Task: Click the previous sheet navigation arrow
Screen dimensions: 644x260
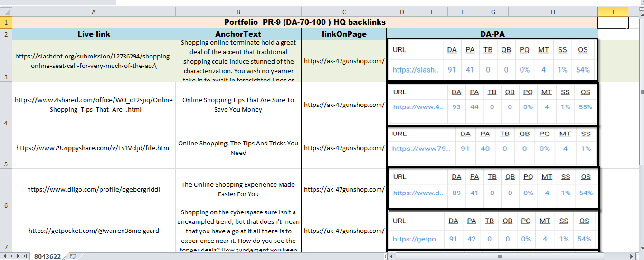Action: point(12,256)
